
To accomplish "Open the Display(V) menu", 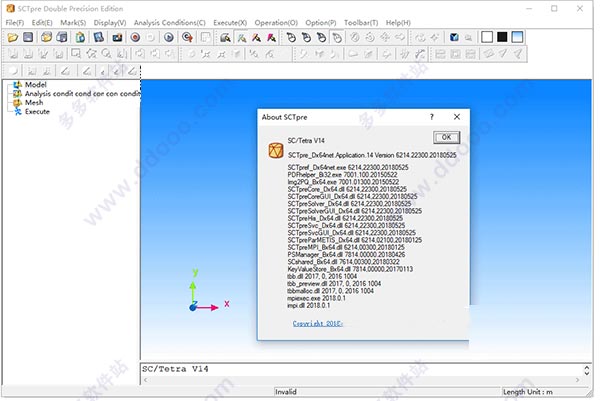I will (110, 23).
